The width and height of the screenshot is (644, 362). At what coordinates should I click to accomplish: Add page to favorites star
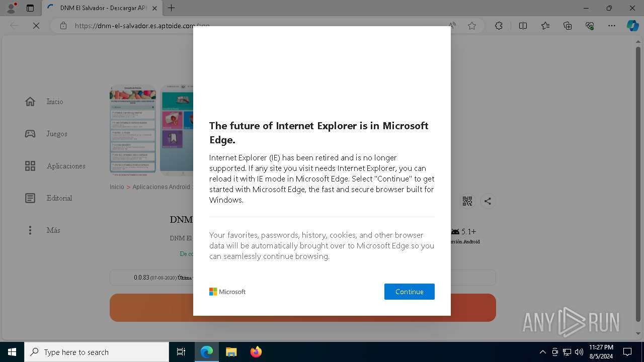(472, 26)
